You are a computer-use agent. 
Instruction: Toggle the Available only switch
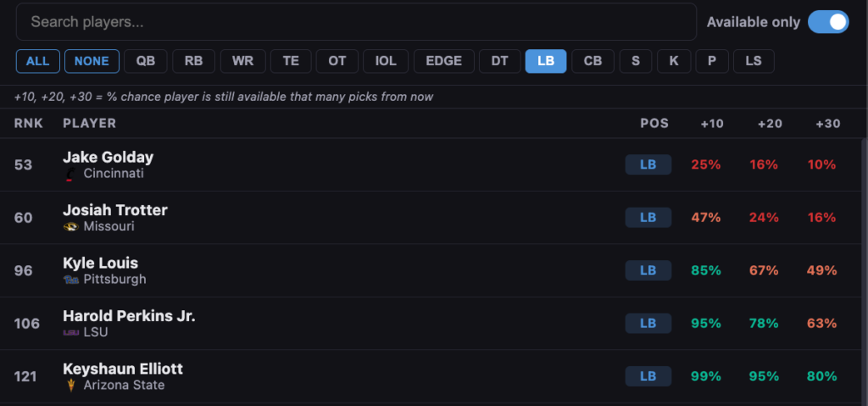[827, 22]
